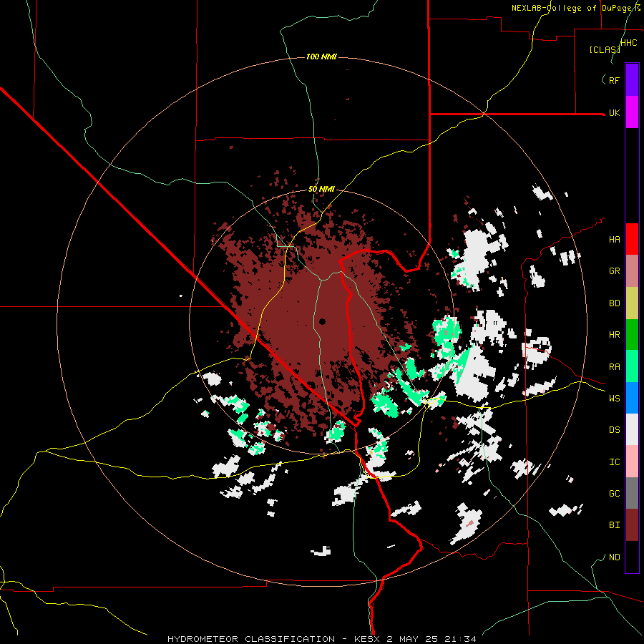Click the WS text label beside legend

tap(615, 399)
